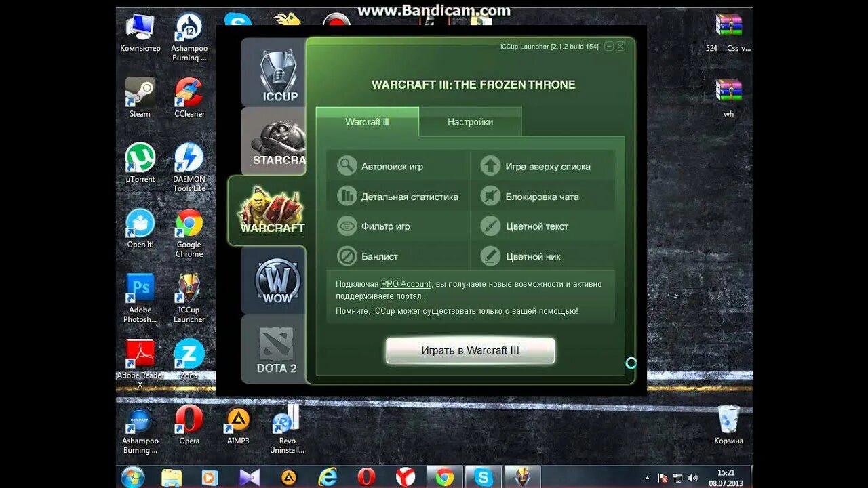
Task: Select the Цветной текст label
Action: 537,226
